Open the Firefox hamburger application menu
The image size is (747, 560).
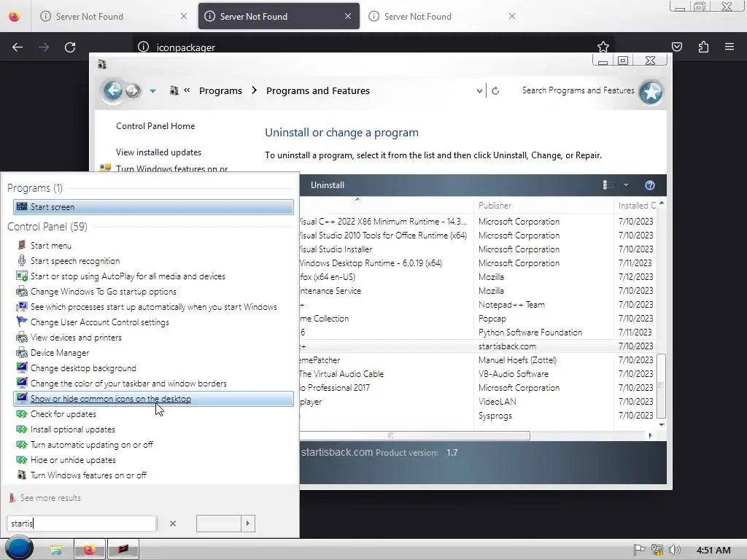click(729, 47)
